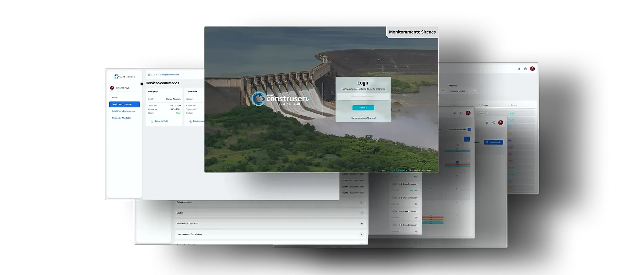Click the 01/12/2020 creation date

point(175,106)
